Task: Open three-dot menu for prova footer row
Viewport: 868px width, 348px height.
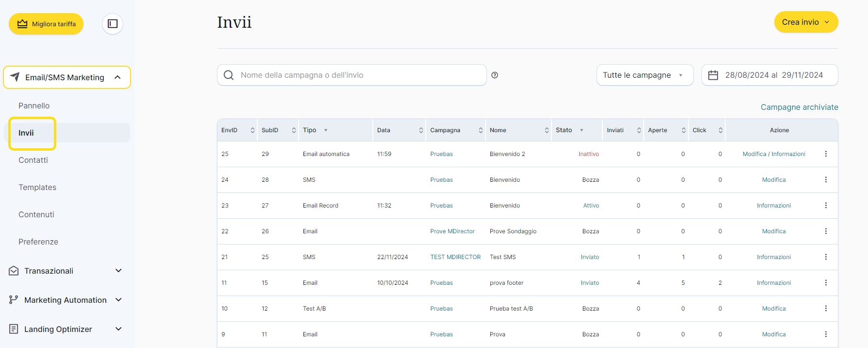Action: pyautogui.click(x=826, y=283)
